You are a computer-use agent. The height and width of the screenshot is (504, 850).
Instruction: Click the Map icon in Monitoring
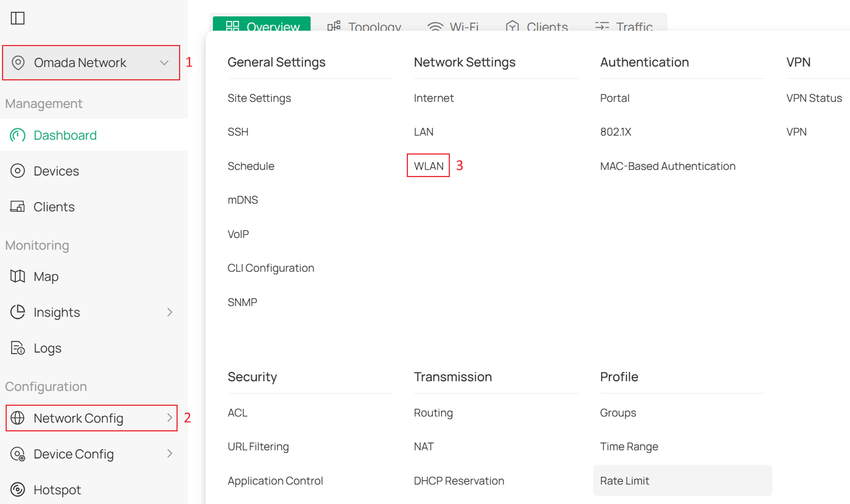pyautogui.click(x=17, y=276)
